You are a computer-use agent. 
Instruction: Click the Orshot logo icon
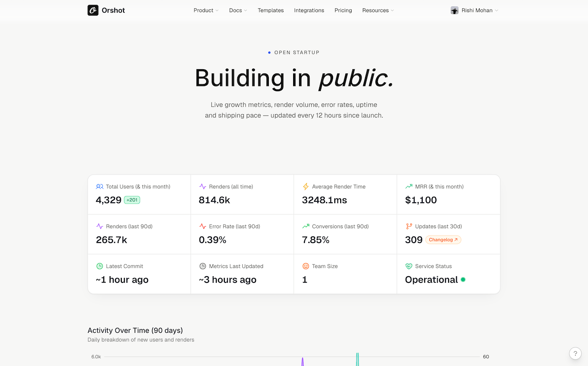(93, 10)
